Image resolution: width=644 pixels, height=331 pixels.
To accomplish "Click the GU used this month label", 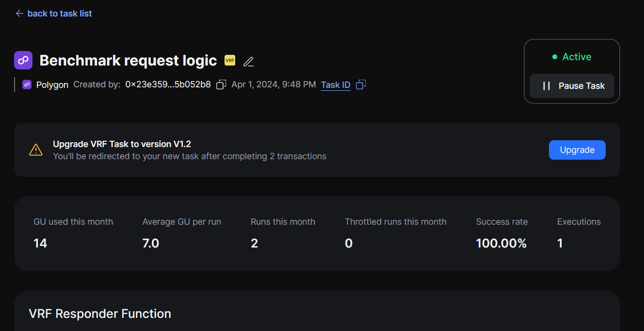I will [73, 222].
